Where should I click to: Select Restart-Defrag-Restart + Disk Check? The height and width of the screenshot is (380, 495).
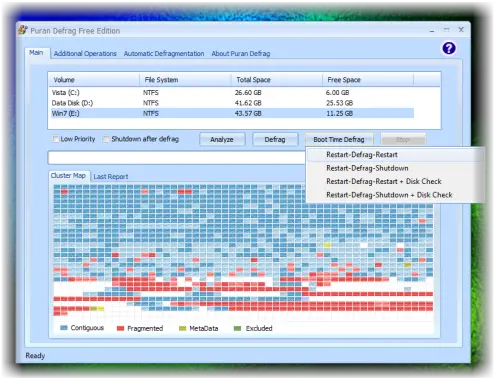[x=384, y=181]
